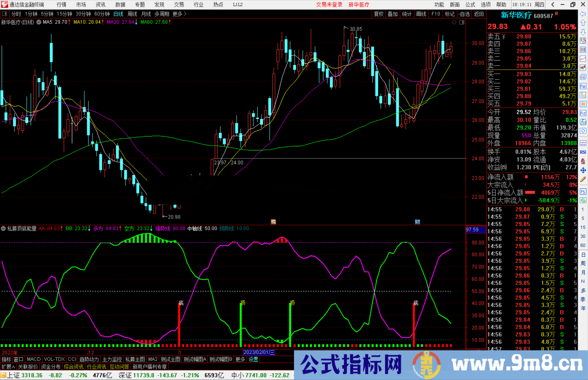588x380 pixels.
Task: Open the 多周期 multi-period dropdown
Action: click(x=162, y=14)
